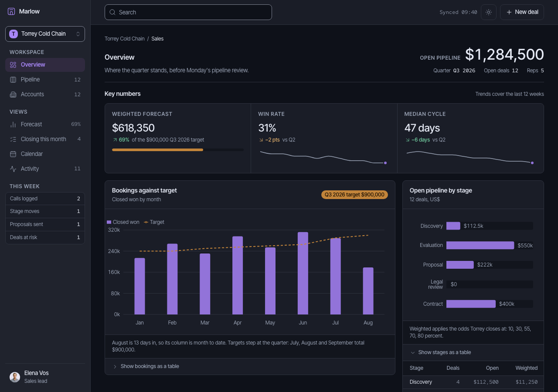Click the chevron next to Show stages as a table
The image size is (558, 392).
pyautogui.click(x=413, y=352)
